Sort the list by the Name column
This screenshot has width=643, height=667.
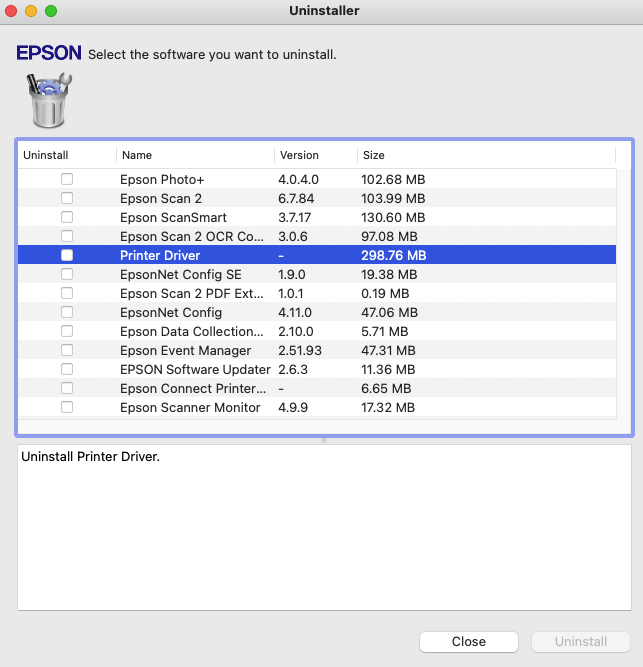pos(195,155)
